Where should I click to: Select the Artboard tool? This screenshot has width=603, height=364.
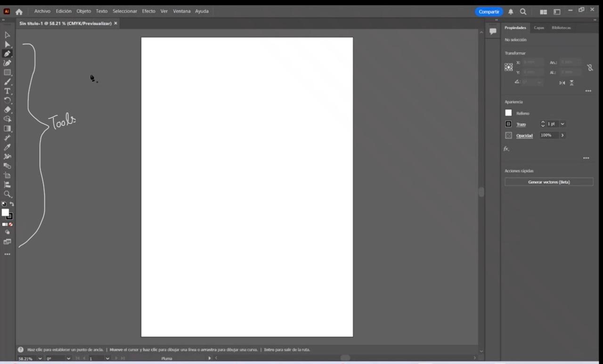pyautogui.click(x=7, y=175)
